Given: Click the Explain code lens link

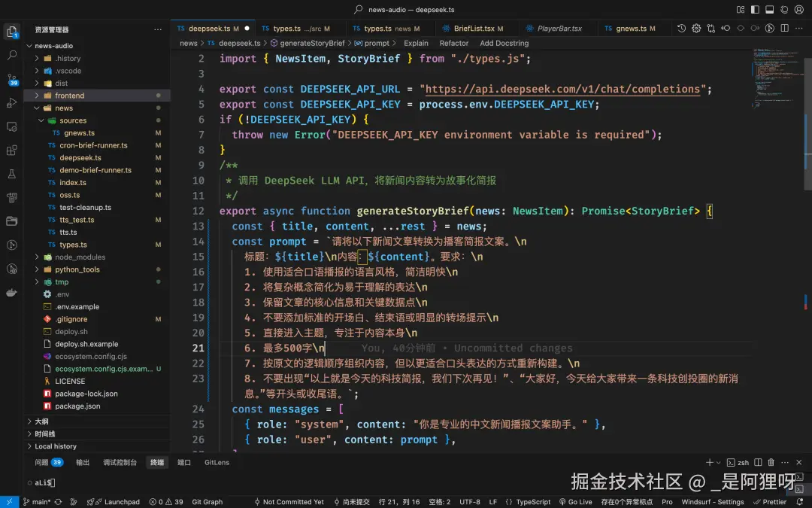Looking at the screenshot, I should point(416,43).
